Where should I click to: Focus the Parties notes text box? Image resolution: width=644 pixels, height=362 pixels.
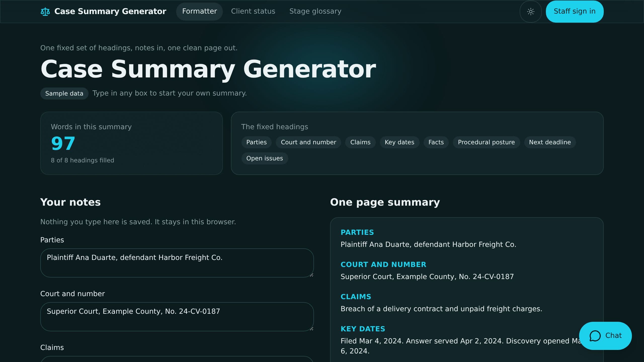tap(177, 263)
